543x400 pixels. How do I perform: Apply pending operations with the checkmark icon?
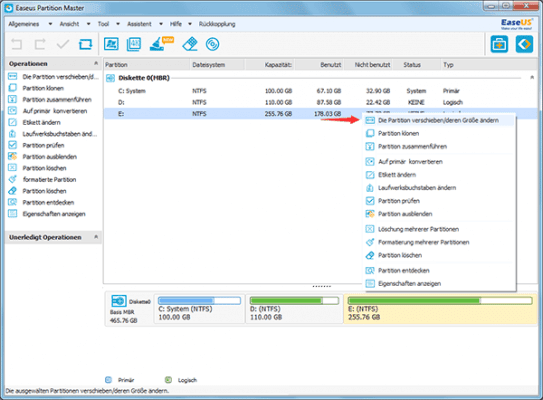(63, 44)
